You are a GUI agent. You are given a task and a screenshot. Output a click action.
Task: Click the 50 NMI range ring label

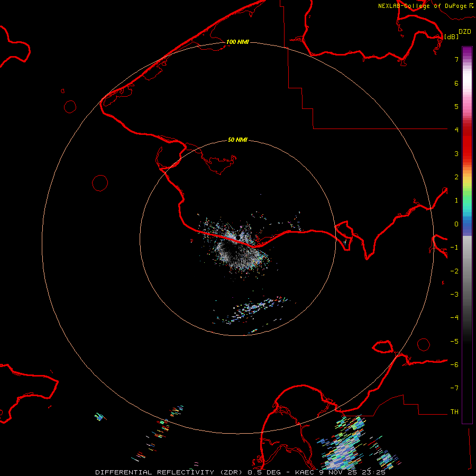(x=237, y=140)
